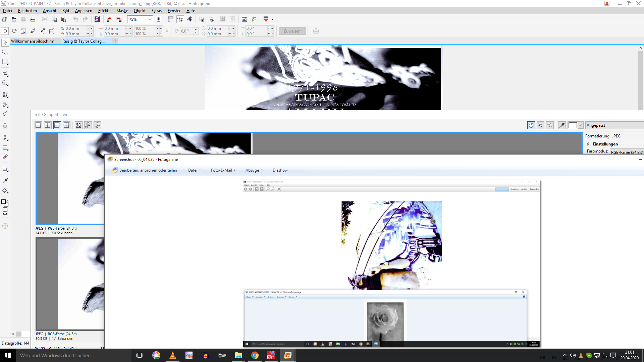The image size is (644, 362).
Task: Open the Objekt menu
Action: pyautogui.click(x=140, y=11)
